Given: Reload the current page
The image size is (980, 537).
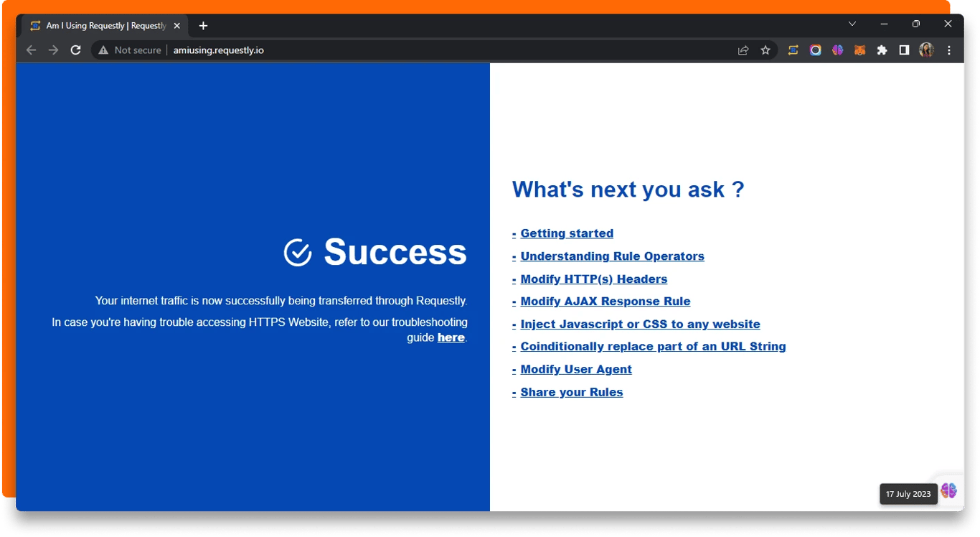Looking at the screenshot, I should tap(75, 50).
